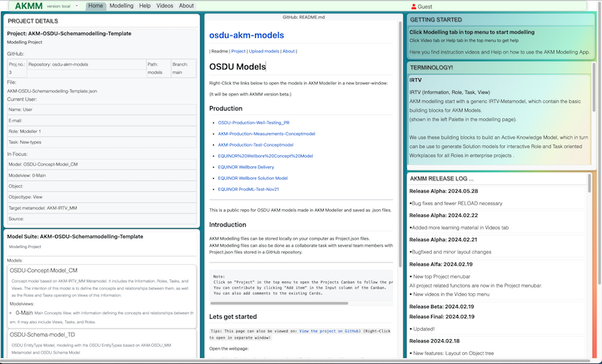Click the Objecttype: View field
Image resolution: width=602 pixels, height=364 pixels.
click(102, 197)
